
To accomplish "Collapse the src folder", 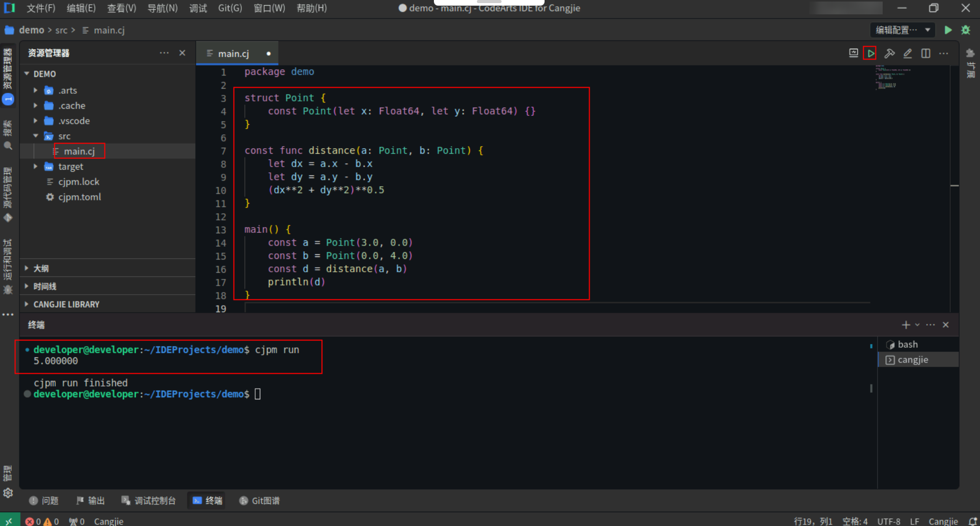I will click(x=65, y=136).
